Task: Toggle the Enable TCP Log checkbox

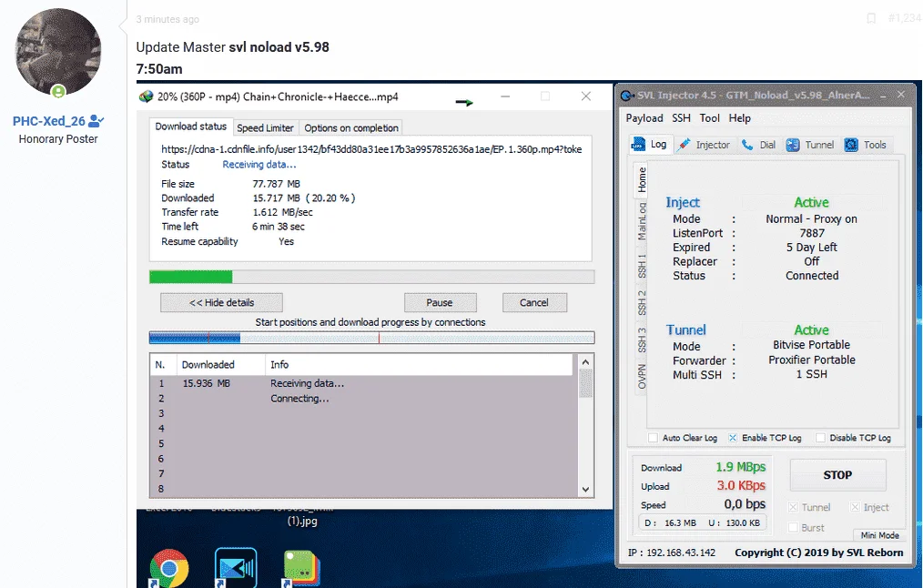Action: [x=732, y=438]
